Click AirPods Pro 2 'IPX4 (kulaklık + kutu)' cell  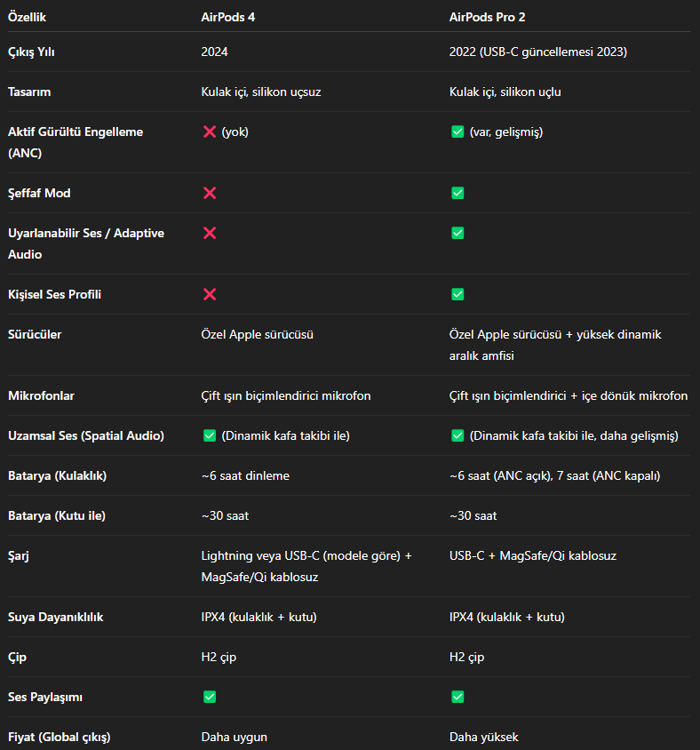click(507, 617)
